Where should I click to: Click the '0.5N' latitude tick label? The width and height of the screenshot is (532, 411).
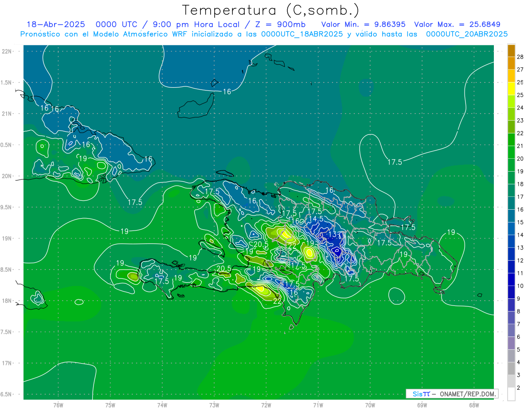point(7,145)
